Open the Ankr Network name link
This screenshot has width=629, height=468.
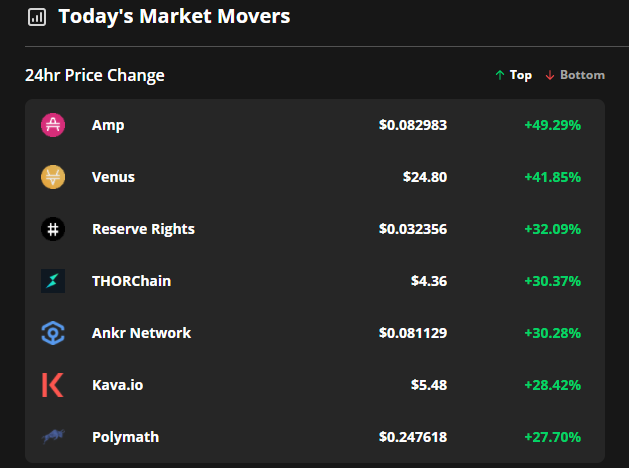[141, 333]
